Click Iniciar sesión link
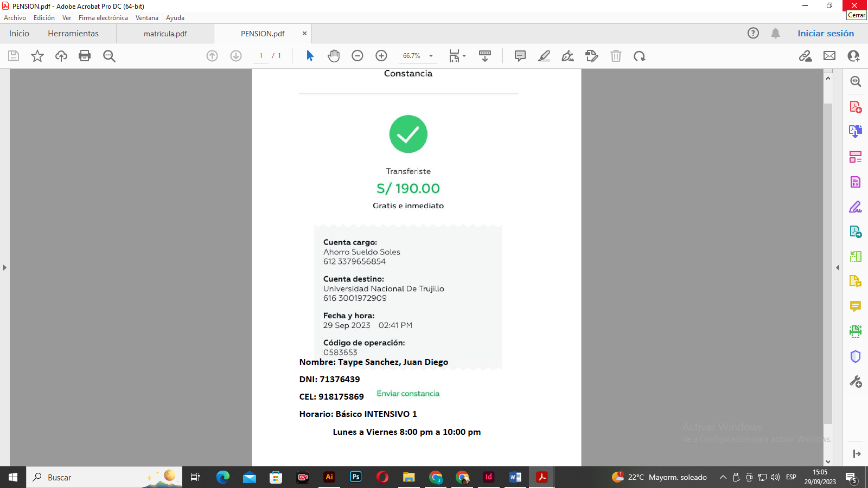Viewport: 868px width, 488px height. coord(825,33)
